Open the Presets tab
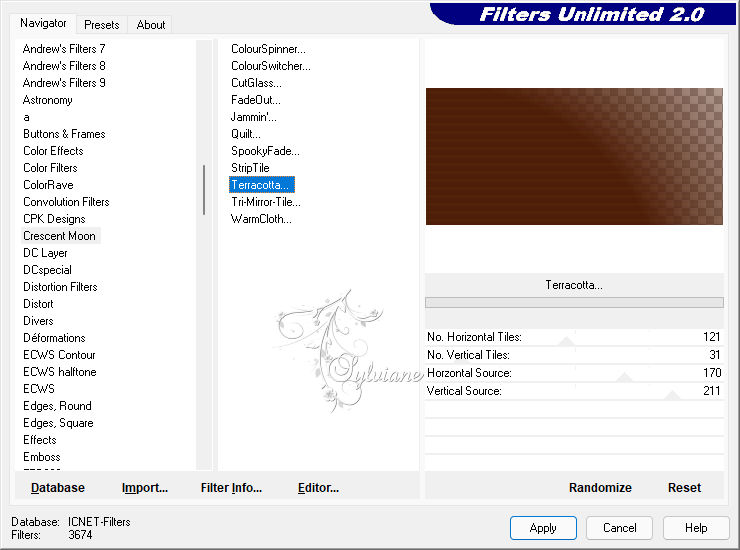The height and width of the screenshot is (550, 740). [x=101, y=25]
